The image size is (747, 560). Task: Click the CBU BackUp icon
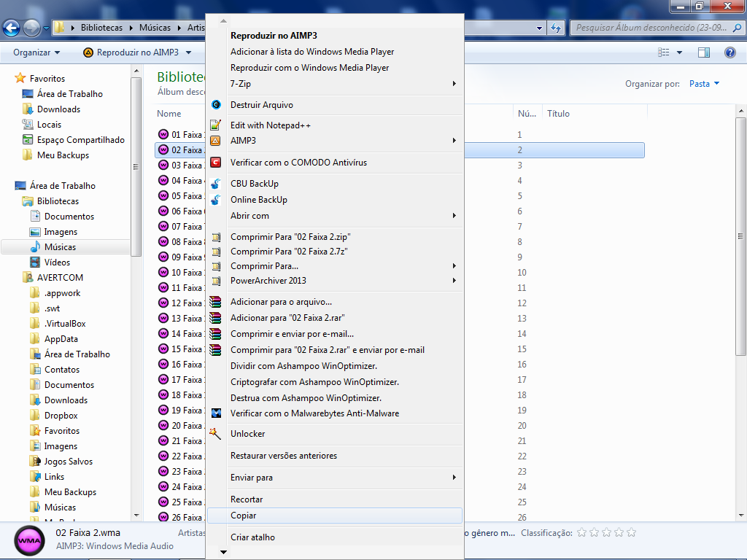216,184
